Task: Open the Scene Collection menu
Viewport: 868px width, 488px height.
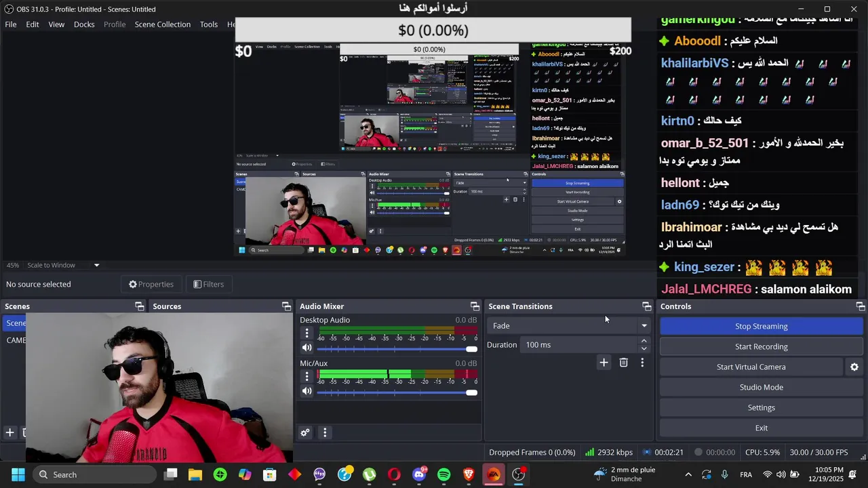Action: pos(163,24)
